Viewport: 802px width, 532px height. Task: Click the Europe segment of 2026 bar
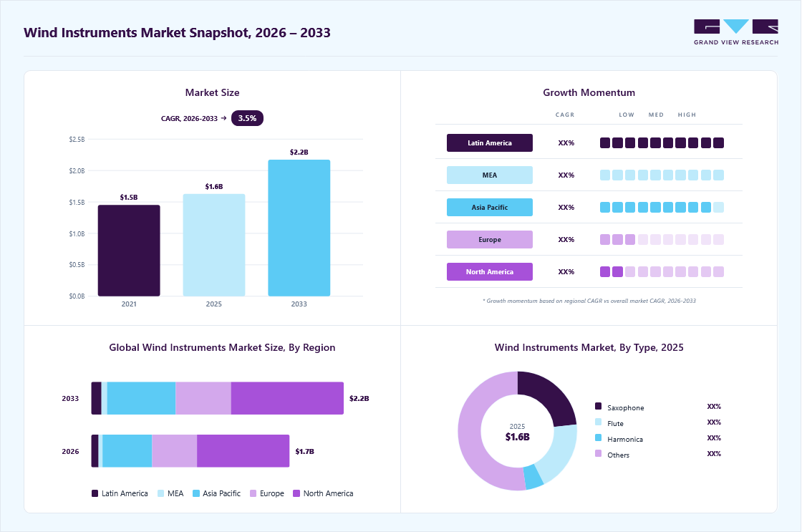[175, 450]
